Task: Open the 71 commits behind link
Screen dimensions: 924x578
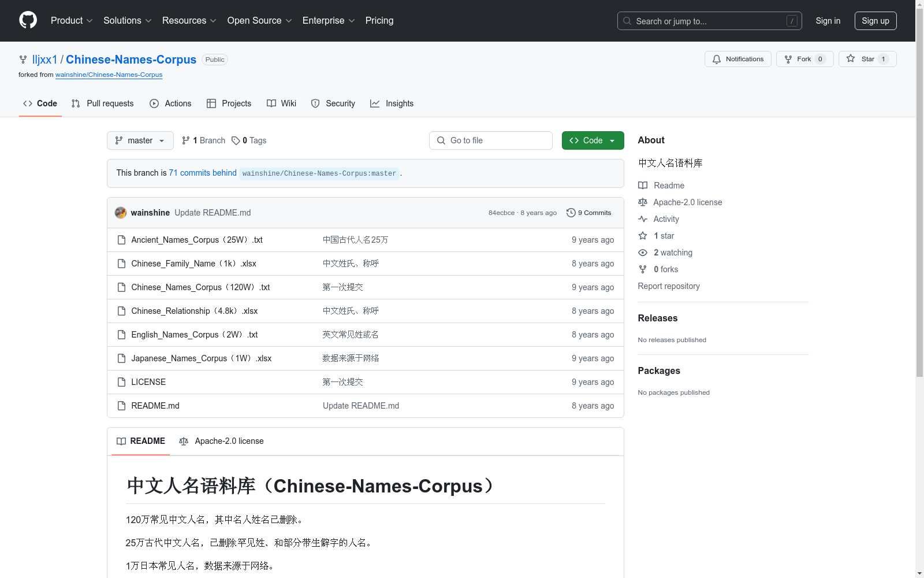Action: 203,173
